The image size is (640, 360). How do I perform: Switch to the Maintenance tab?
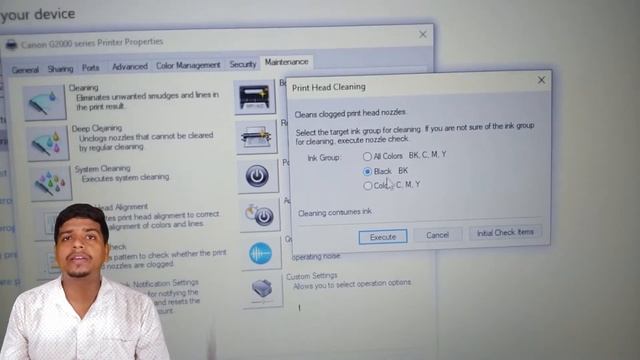pyautogui.click(x=287, y=62)
